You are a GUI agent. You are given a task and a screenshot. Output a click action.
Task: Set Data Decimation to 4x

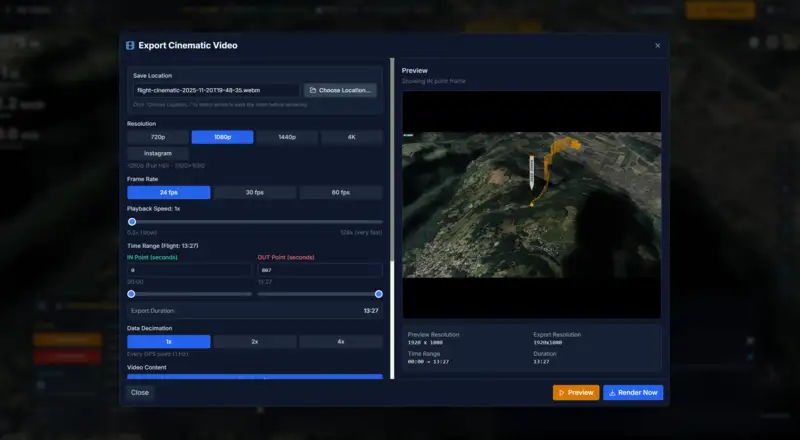[341, 341]
